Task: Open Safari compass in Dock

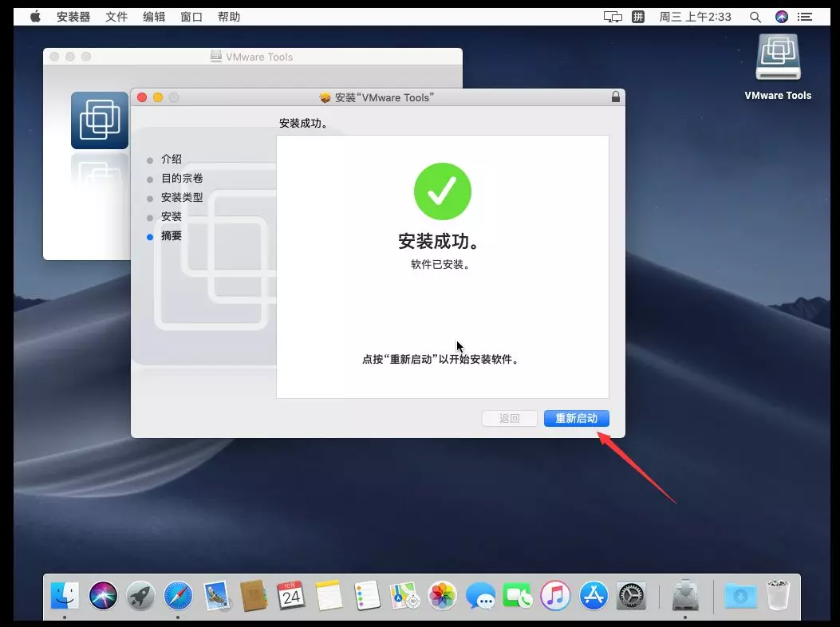Action: [178, 595]
